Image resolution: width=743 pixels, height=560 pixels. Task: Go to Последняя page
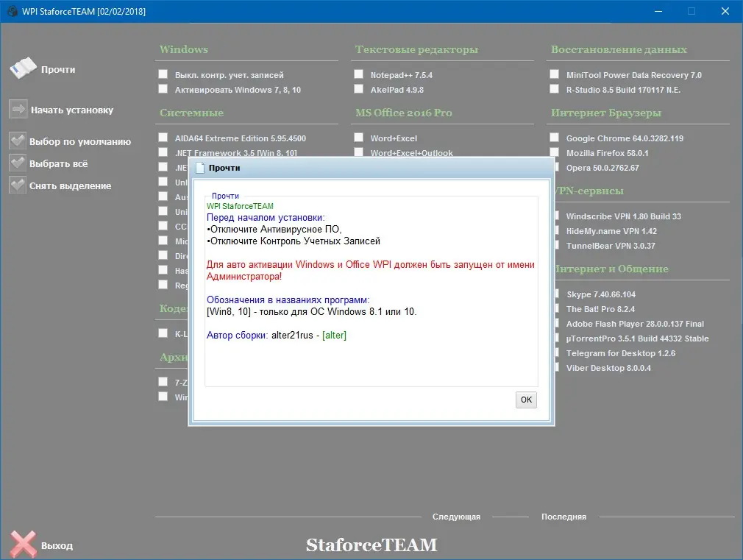click(x=564, y=517)
